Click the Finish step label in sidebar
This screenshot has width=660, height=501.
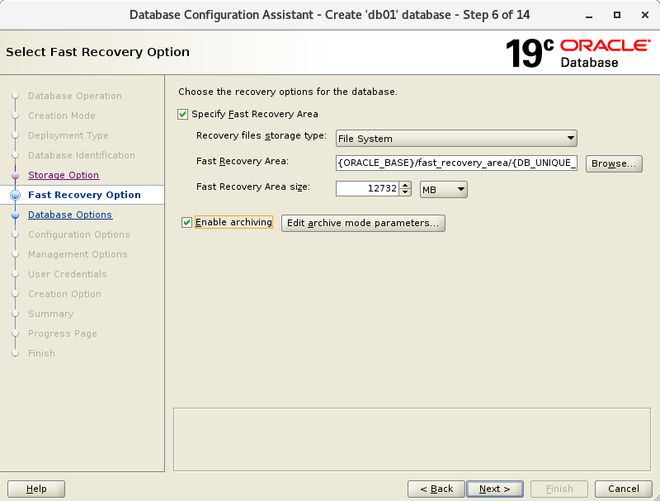(x=41, y=353)
